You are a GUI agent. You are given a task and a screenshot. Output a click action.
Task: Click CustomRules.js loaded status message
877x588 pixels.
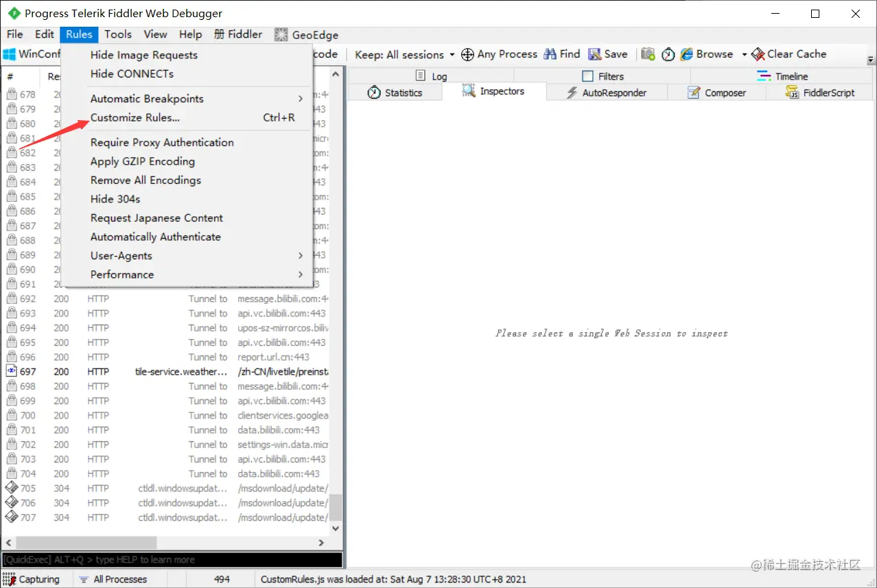393,579
